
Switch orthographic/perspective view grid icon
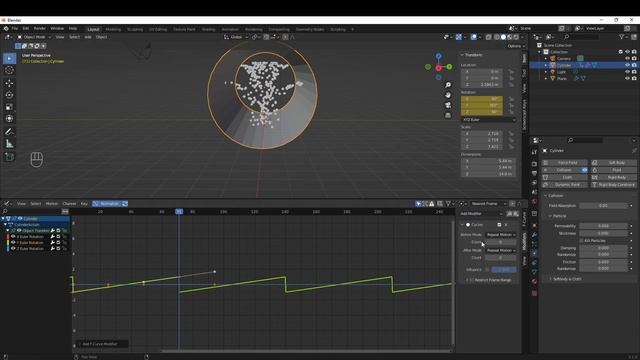pyautogui.click(x=448, y=116)
